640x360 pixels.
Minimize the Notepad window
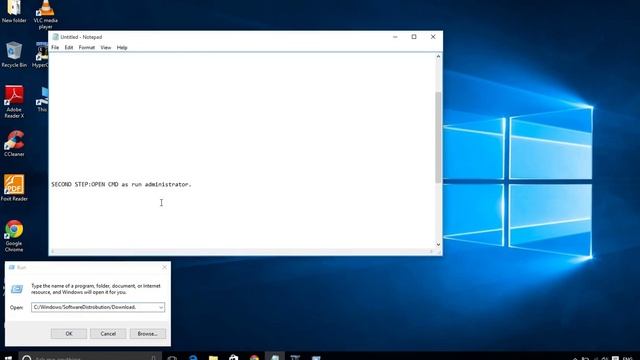point(395,37)
